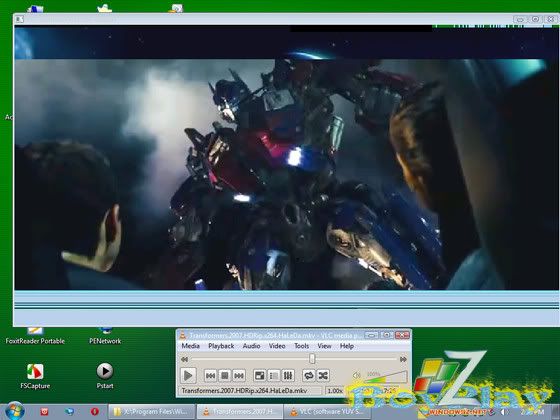Click the blue monitor quick launch icon
The image size is (560, 420).
(x=69, y=412)
